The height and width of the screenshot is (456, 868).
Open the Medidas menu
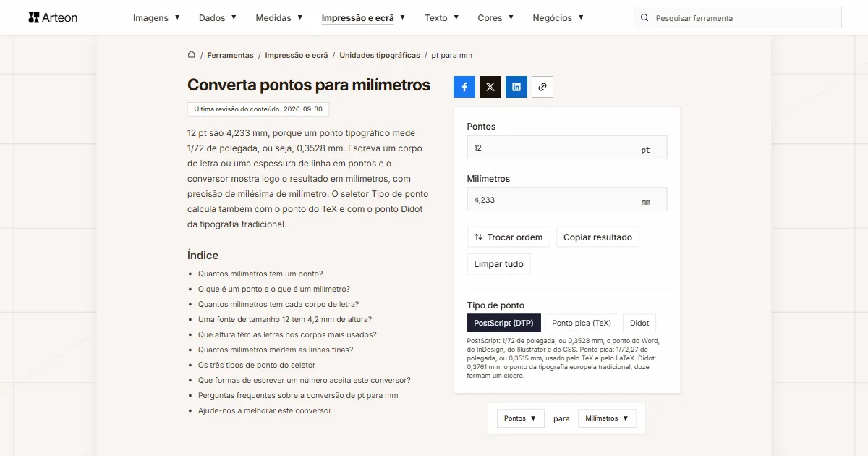(279, 18)
